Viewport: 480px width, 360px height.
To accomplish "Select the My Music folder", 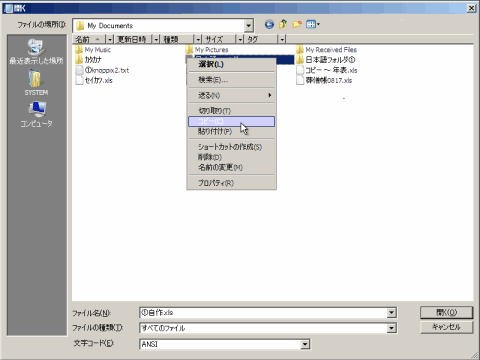I will tap(93, 50).
